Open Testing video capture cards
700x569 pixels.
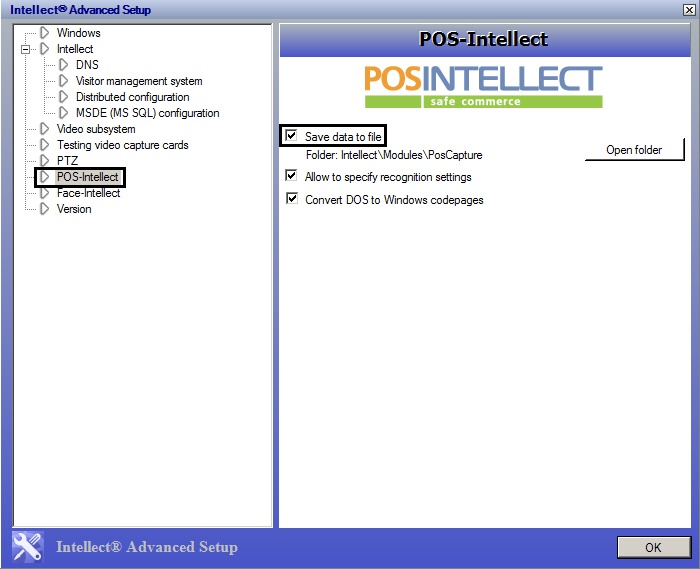[122, 145]
